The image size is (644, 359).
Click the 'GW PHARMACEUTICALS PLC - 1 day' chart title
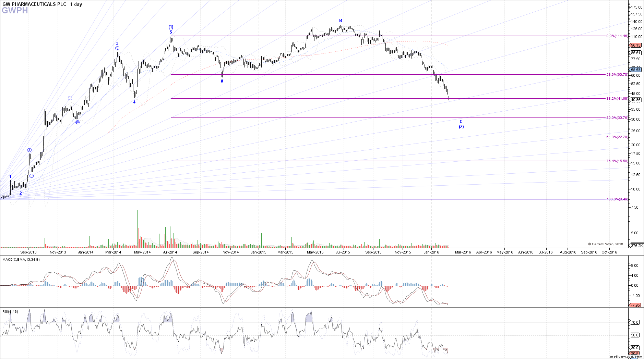(x=42, y=4)
